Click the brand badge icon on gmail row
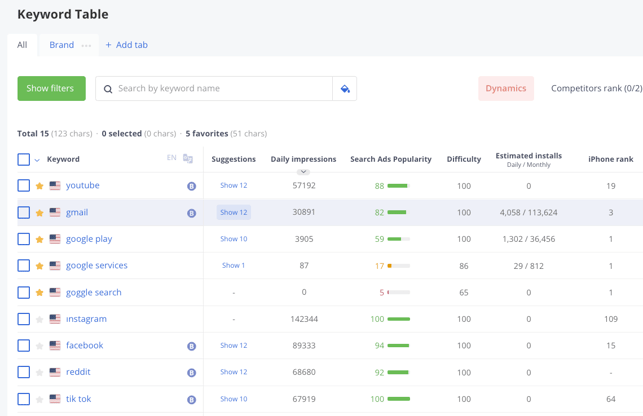 click(x=192, y=213)
